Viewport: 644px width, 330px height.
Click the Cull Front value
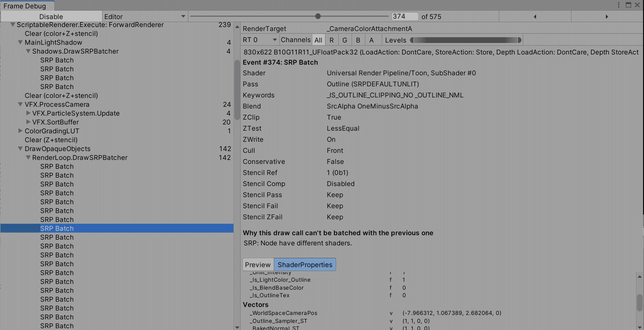pos(335,150)
